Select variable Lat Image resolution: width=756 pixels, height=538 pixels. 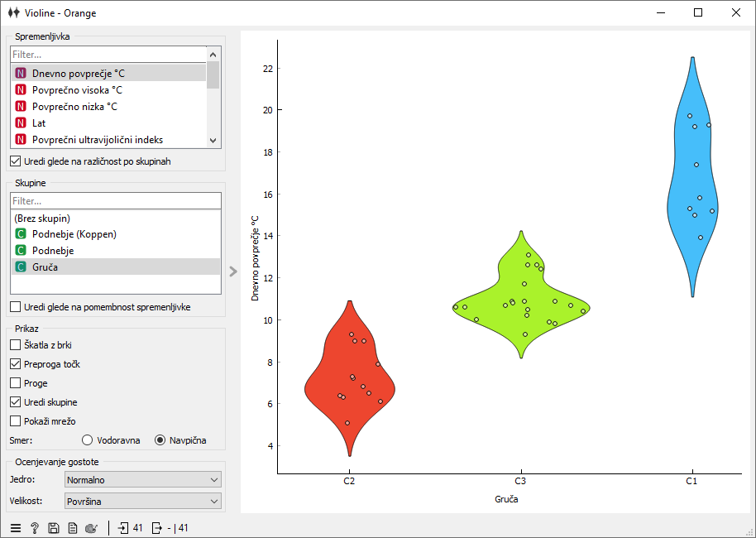coord(109,123)
